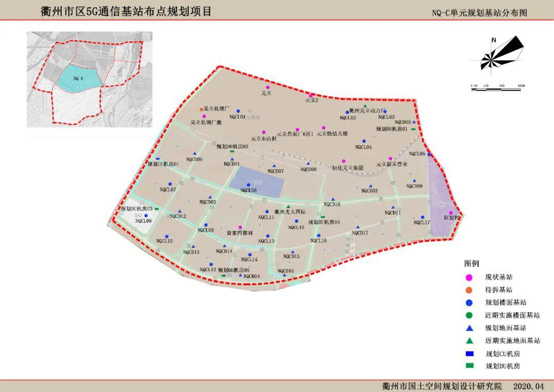Select the date text 2020.04
The image size is (554, 392).
[528, 386]
